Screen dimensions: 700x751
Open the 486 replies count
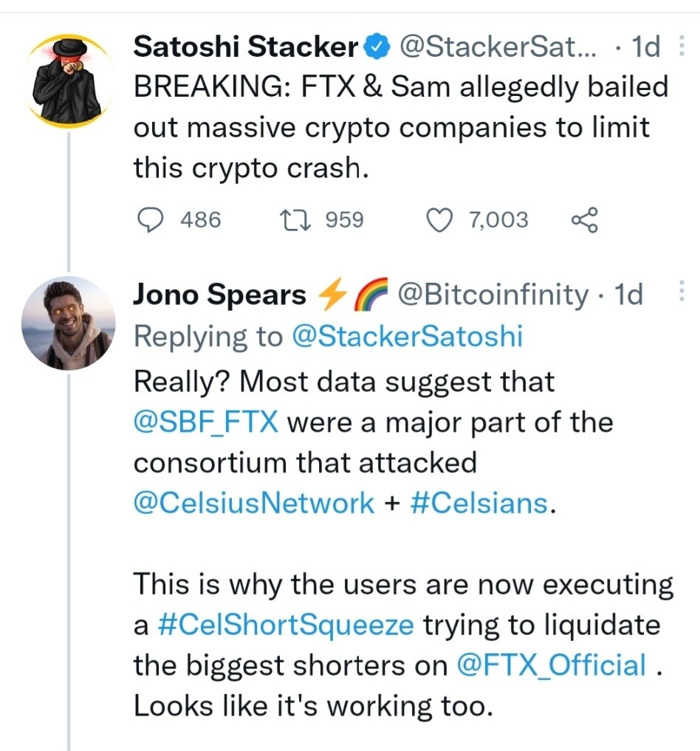[x=201, y=220]
